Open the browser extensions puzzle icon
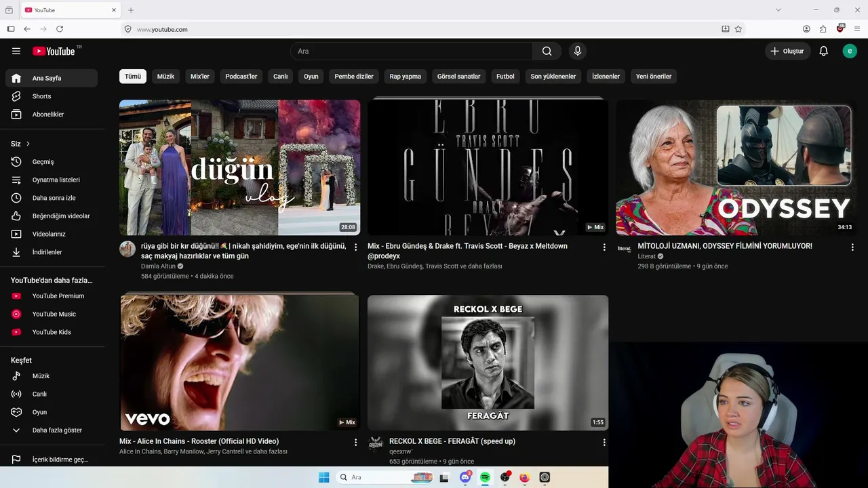 tap(823, 29)
